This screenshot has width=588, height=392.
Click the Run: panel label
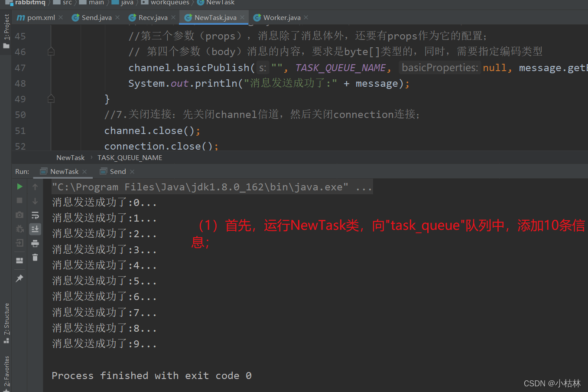click(22, 171)
